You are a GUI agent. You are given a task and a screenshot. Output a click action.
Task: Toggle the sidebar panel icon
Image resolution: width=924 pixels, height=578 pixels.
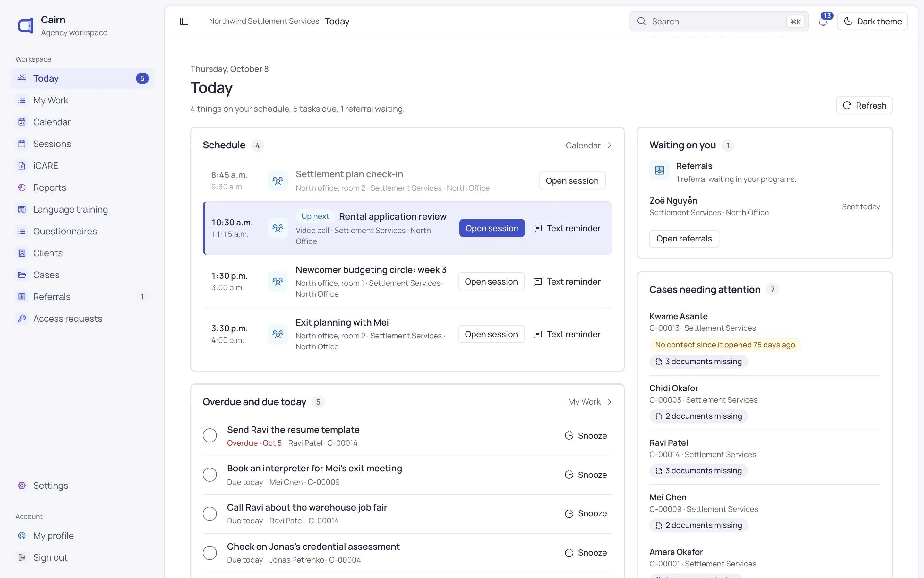click(184, 22)
